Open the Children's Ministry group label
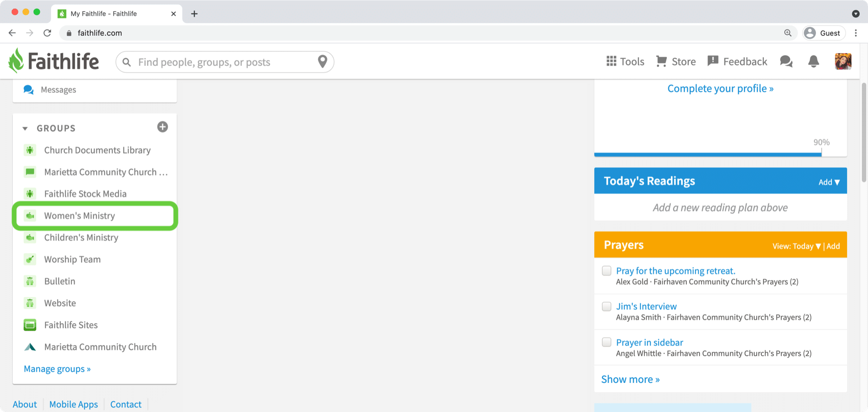Screen dimensions: 868x412 click(x=81, y=237)
